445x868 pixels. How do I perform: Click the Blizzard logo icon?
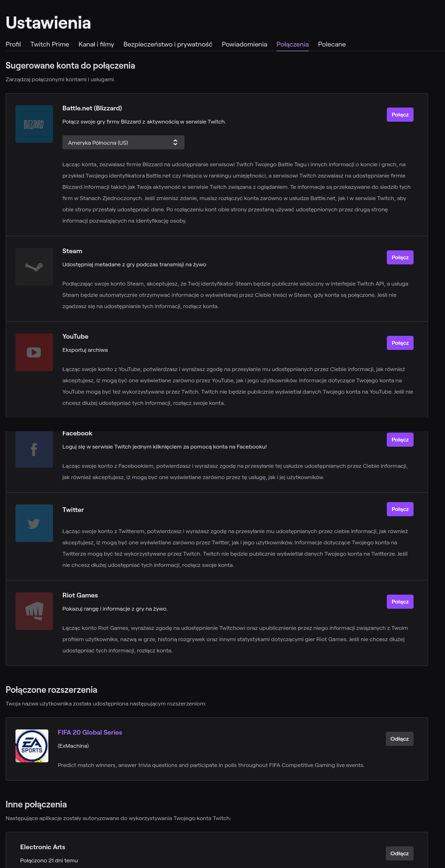point(34,124)
